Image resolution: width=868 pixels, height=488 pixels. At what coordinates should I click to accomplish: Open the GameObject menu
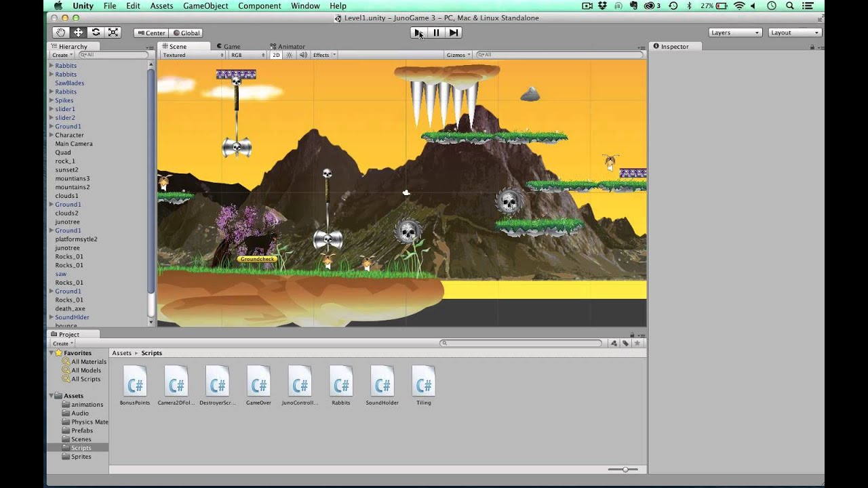coord(205,5)
